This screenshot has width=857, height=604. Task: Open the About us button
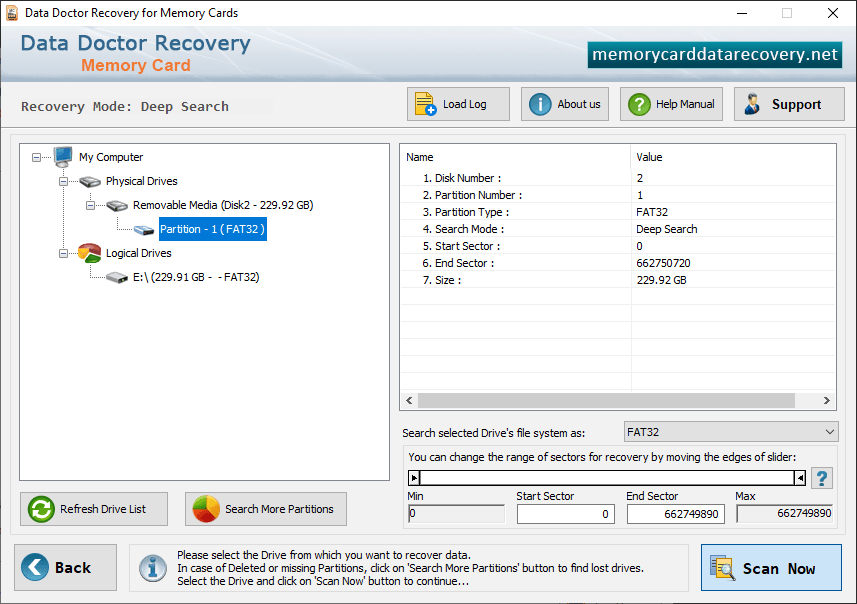[565, 104]
